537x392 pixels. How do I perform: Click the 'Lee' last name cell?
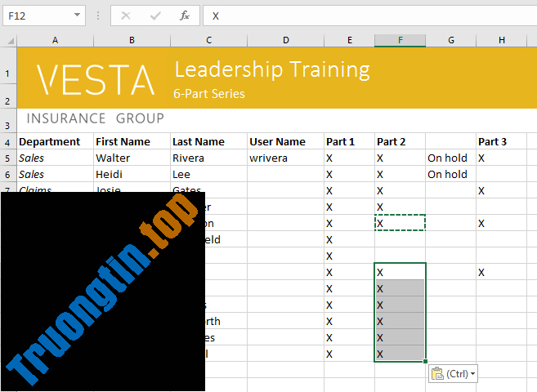(208, 175)
